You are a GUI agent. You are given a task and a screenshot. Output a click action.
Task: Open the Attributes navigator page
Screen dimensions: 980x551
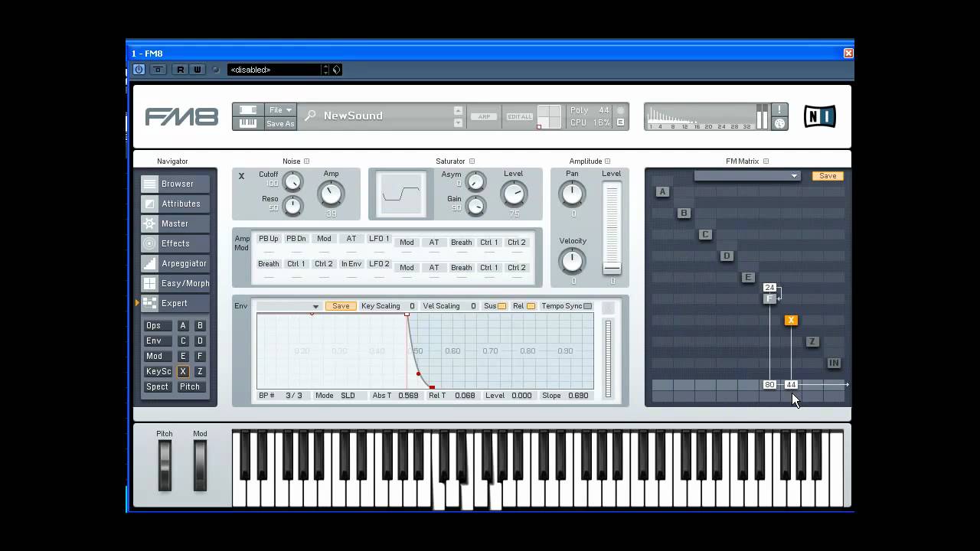tap(175, 204)
